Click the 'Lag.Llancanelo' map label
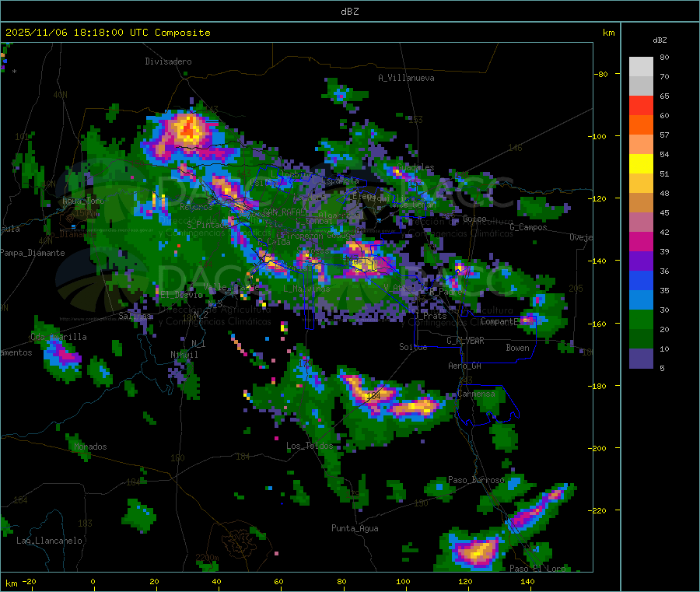Image resolution: width=700 pixels, height=592 pixels. point(49,541)
